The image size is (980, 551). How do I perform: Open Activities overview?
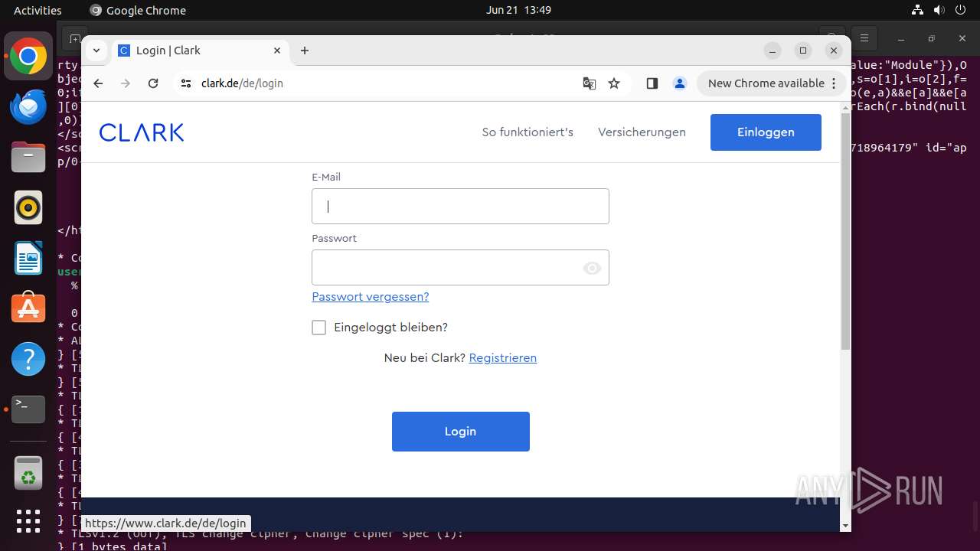(x=38, y=10)
